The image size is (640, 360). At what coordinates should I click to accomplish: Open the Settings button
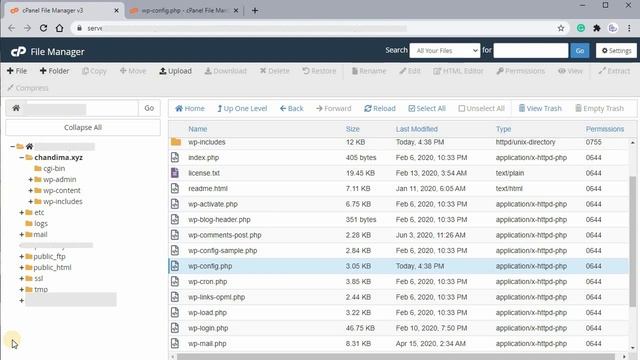click(x=616, y=51)
